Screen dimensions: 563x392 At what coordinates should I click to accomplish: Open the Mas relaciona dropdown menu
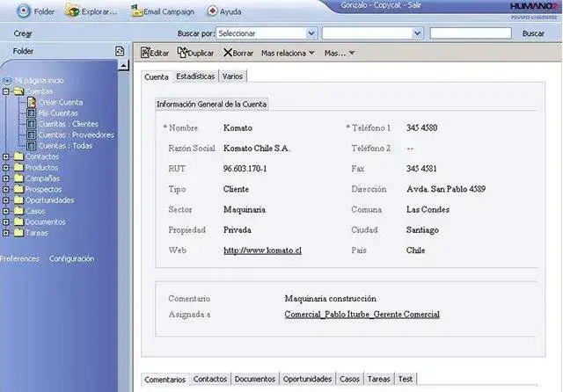point(288,53)
